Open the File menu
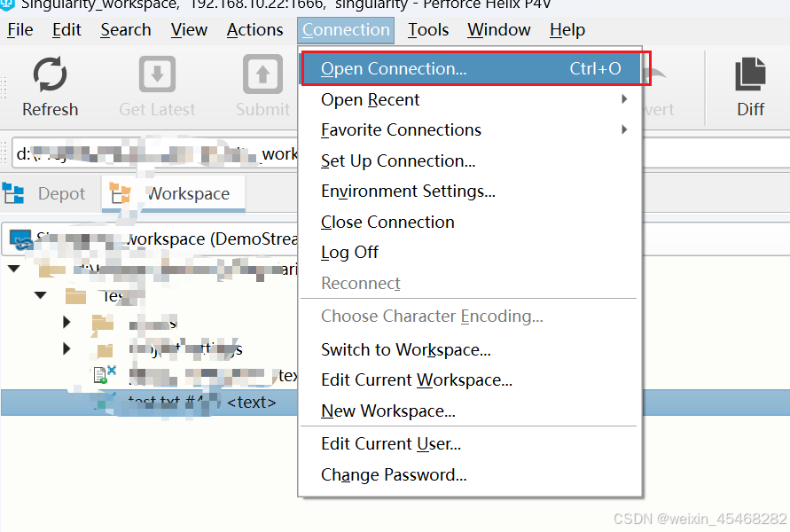 coord(20,30)
